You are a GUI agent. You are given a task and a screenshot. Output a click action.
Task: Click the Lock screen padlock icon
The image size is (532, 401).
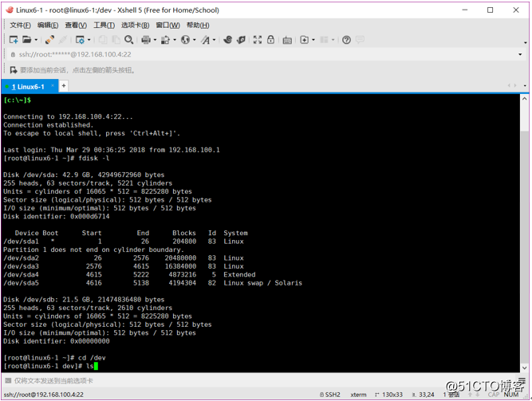pos(270,39)
